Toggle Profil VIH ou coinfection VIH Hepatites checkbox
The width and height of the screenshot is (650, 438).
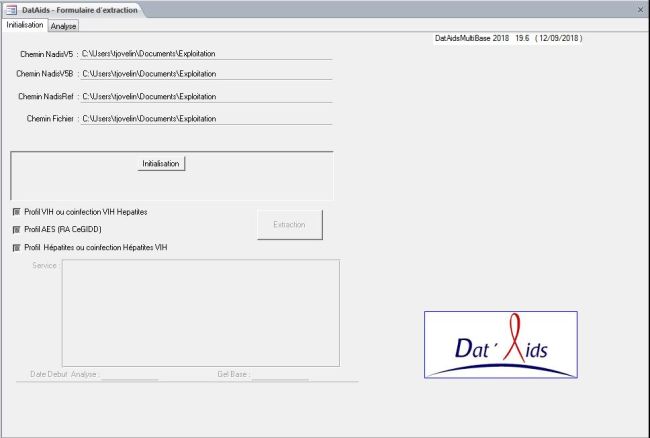tap(17, 212)
